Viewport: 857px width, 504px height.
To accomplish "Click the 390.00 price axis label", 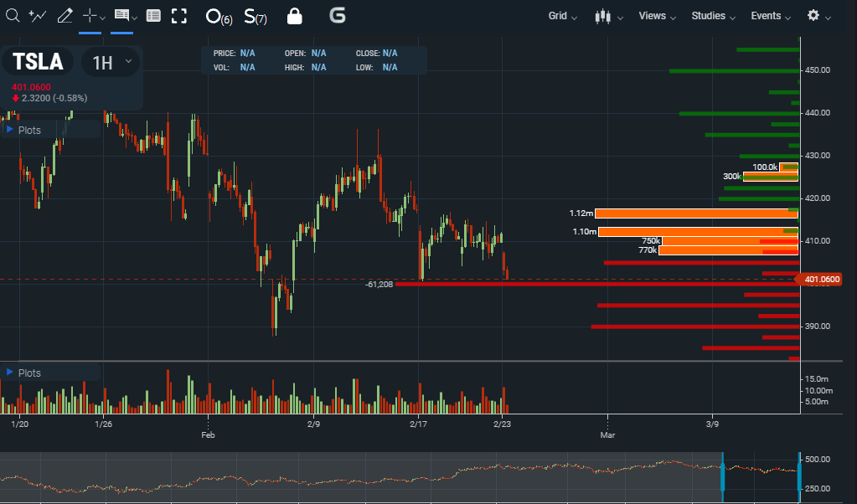I will [817, 326].
